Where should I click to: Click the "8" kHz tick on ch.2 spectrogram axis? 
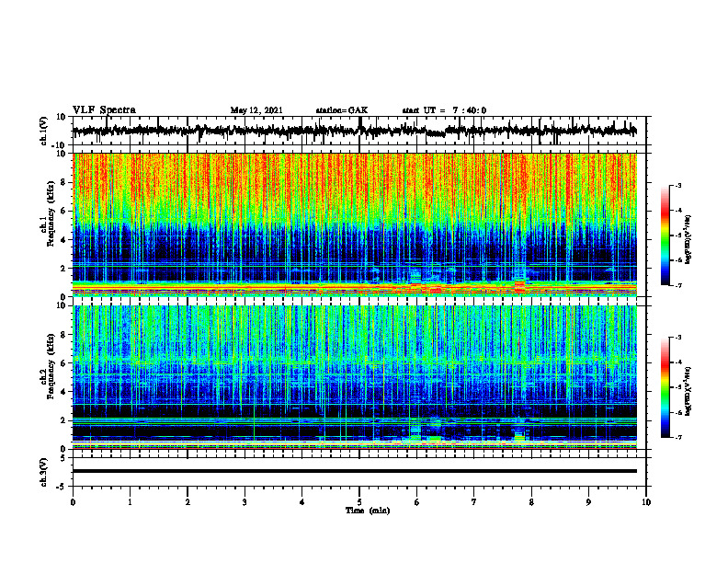63,334
